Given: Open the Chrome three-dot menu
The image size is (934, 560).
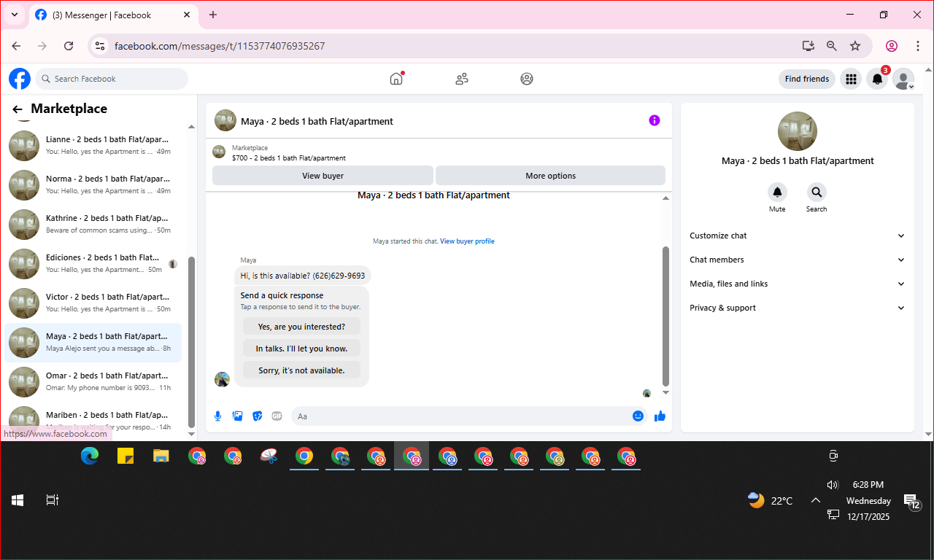Looking at the screenshot, I should pyautogui.click(x=918, y=46).
